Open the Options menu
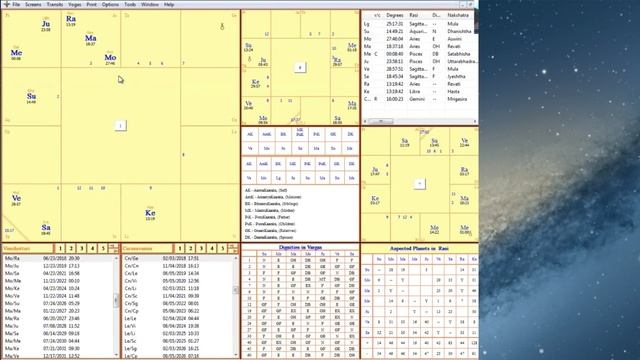The image size is (640, 360). 110,4
